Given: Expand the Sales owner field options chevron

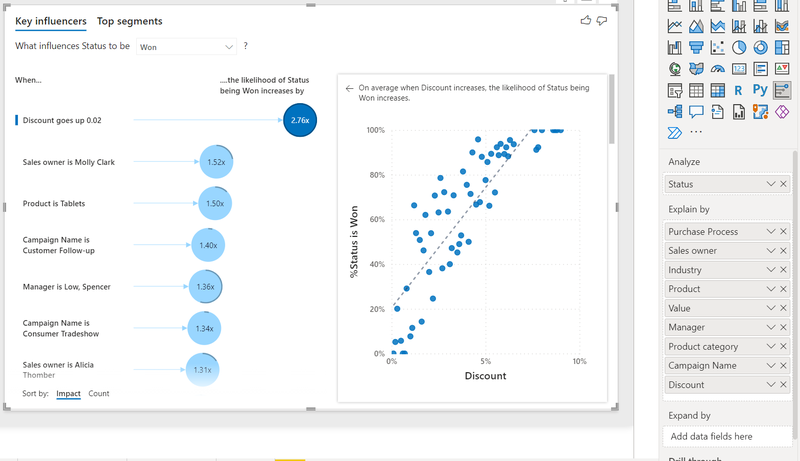Looking at the screenshot, I should point(770,250).
